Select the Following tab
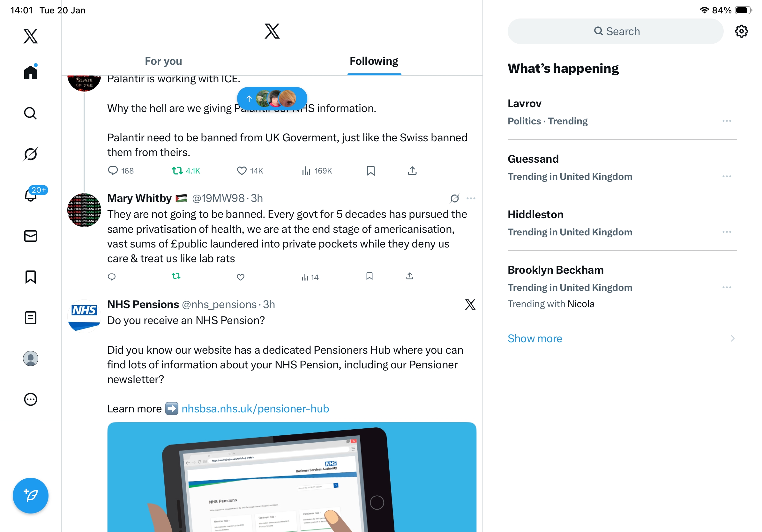 [x=374, y=61]
